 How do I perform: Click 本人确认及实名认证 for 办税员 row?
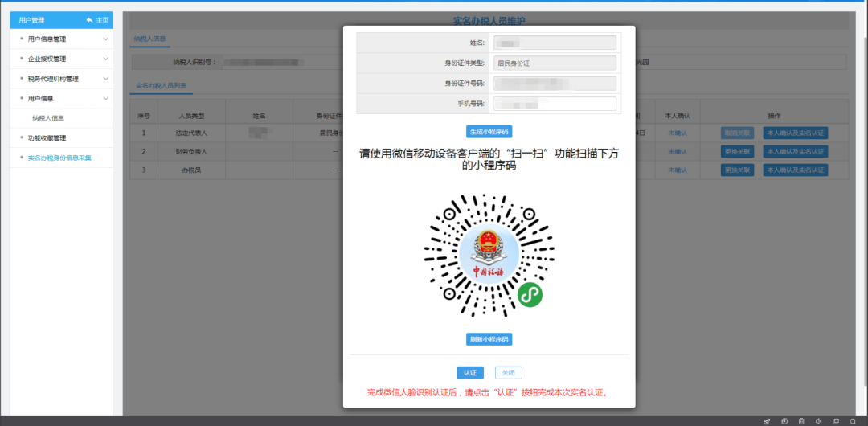click(x=796, y=170)
